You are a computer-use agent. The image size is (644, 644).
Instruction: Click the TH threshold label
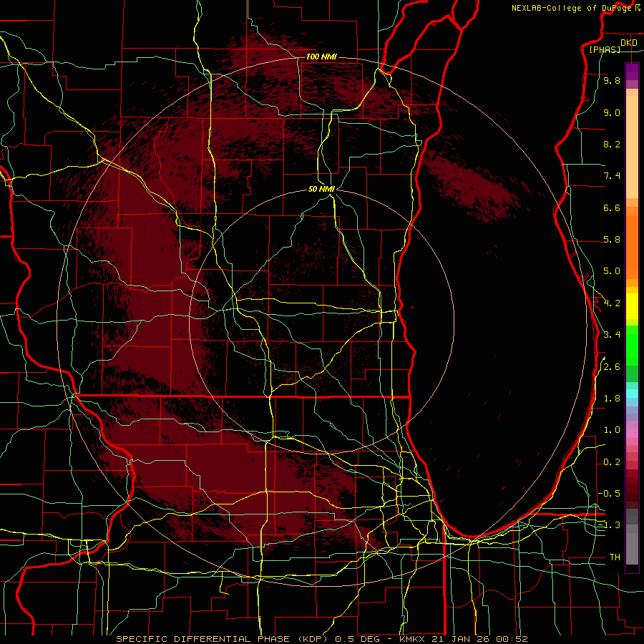(615, 557)
